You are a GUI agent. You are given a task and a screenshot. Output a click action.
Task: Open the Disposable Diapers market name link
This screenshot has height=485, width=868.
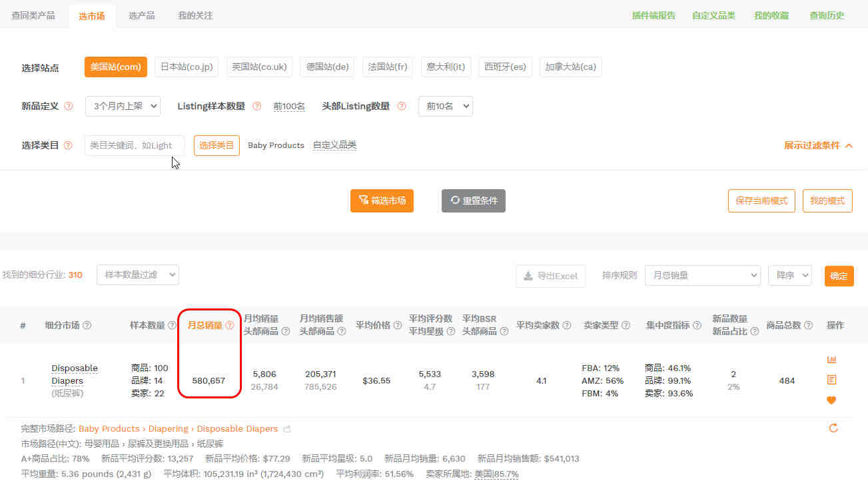click(75, 374)
